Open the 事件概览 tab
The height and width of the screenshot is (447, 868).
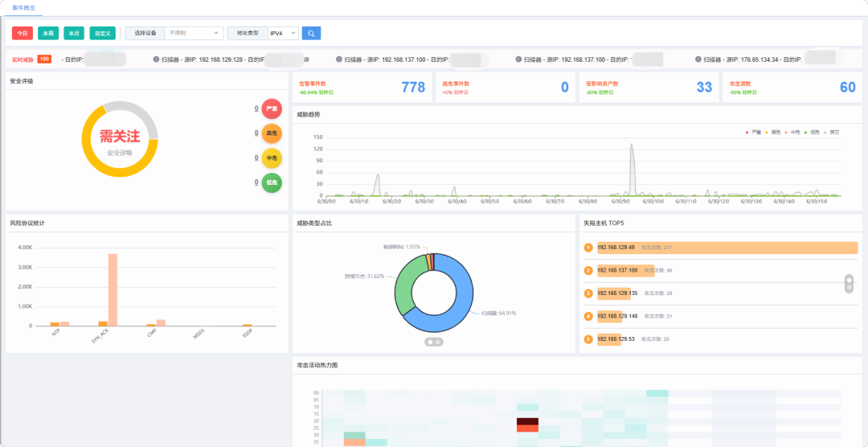tap(24, 8)
